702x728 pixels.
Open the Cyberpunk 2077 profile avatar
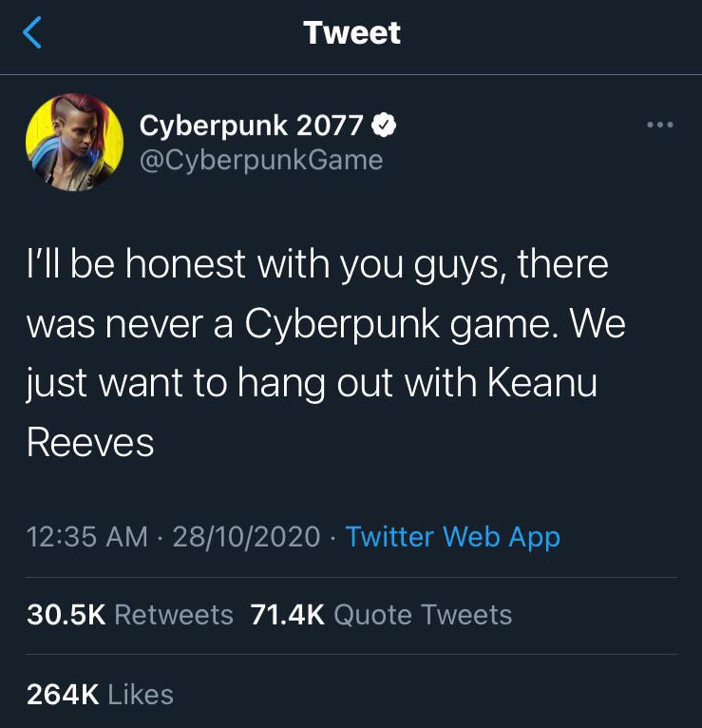click(74, 143)
